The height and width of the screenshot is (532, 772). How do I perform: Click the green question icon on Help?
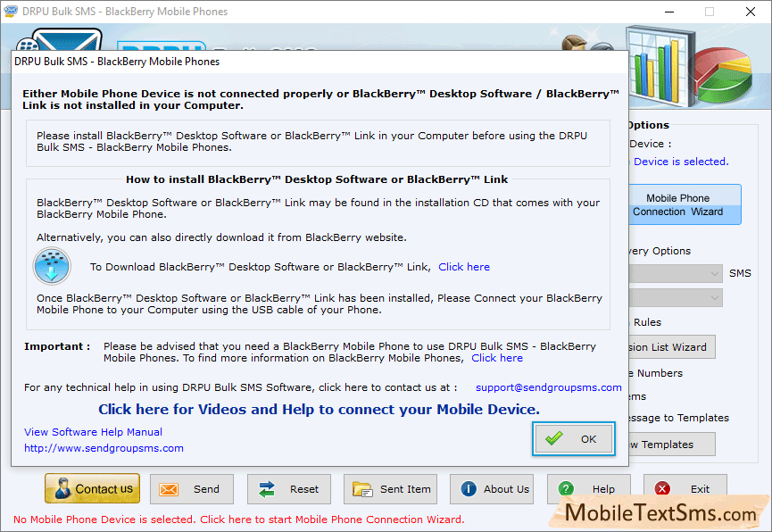click(566, 488)
